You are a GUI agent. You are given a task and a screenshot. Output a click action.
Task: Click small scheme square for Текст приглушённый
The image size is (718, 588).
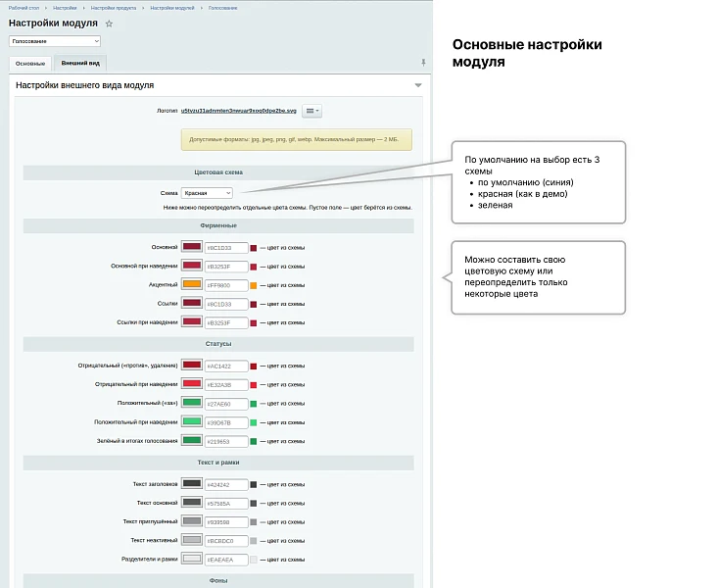pyautogui.click(x=254, y=522)
